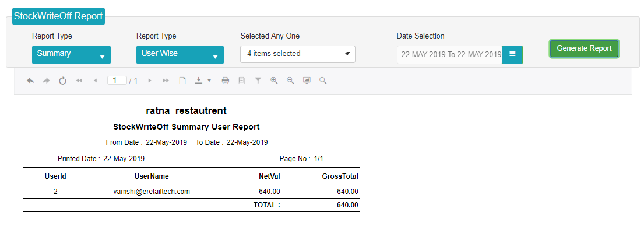Open date picker menu button

512,54
